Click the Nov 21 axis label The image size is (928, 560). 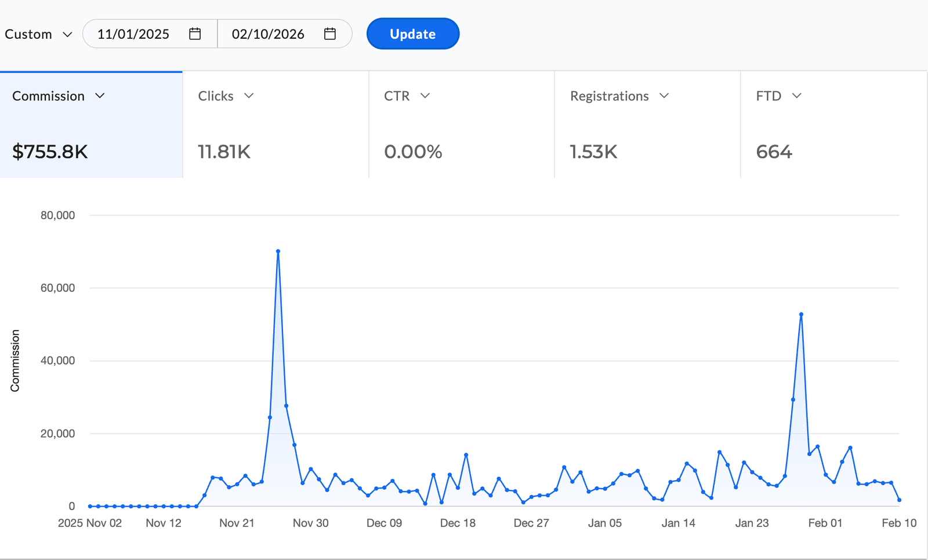point(237,523)
